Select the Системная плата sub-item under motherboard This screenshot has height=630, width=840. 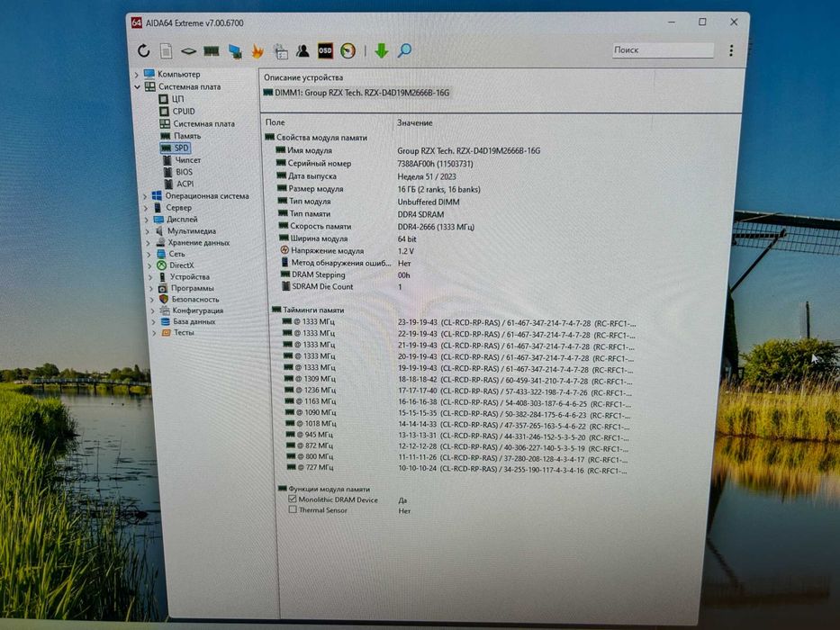pos(198,124)
